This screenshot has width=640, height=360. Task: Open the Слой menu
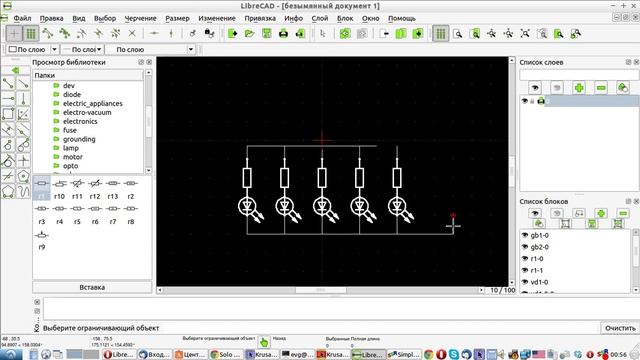coord(320,18)
